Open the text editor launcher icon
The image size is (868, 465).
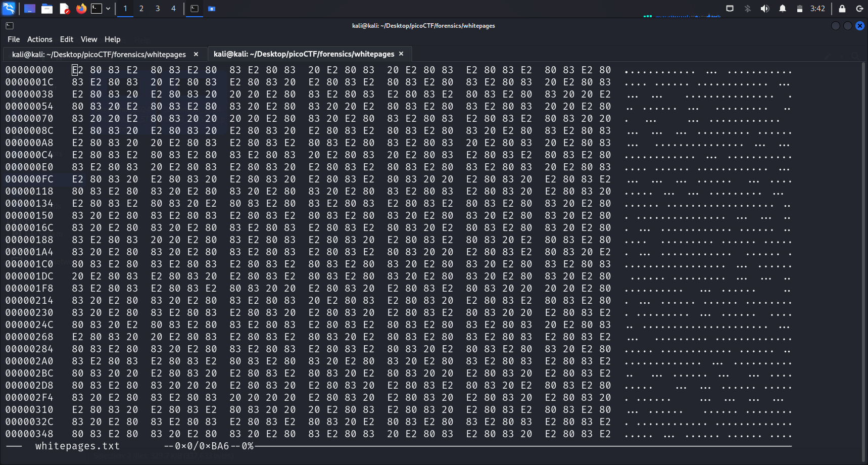coord(64,9)
